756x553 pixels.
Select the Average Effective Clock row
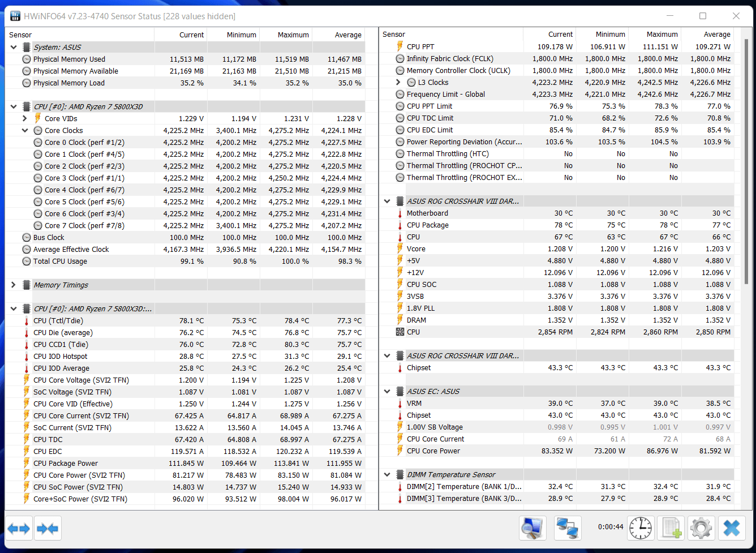(x=185, y=250)
